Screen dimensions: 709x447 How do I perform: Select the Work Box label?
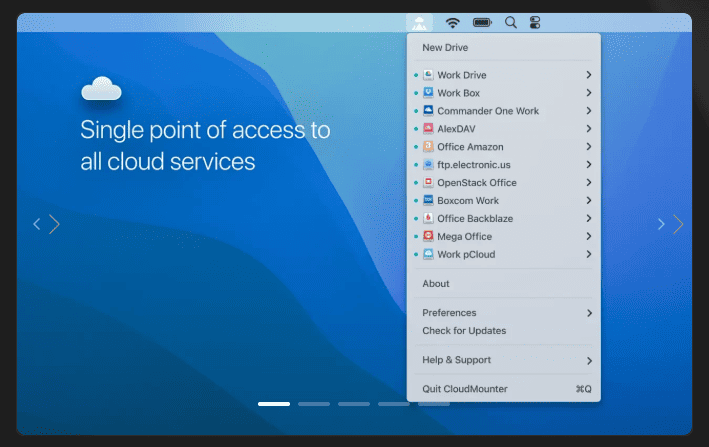pos(458,93)
